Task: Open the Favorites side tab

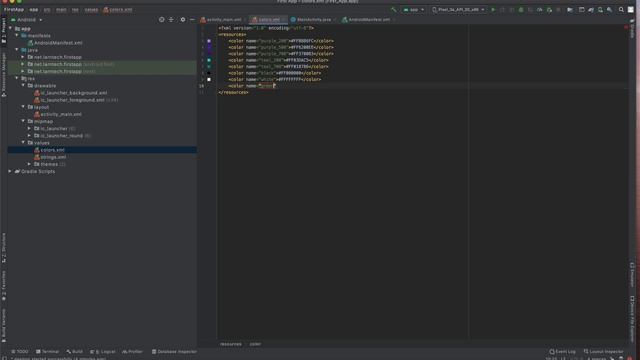Action: [x=4, y=285]
